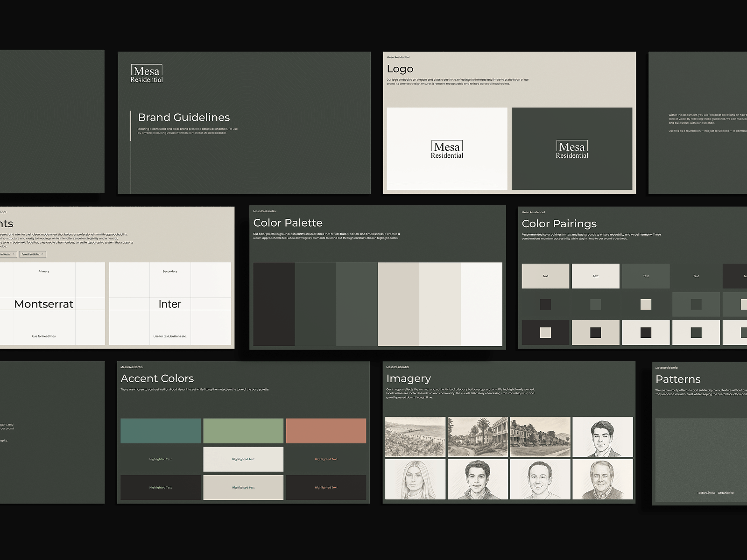This screenshot has height=560, width=747.
Task: Select the teal accent color swatch
Action: [x=161, y=431]
